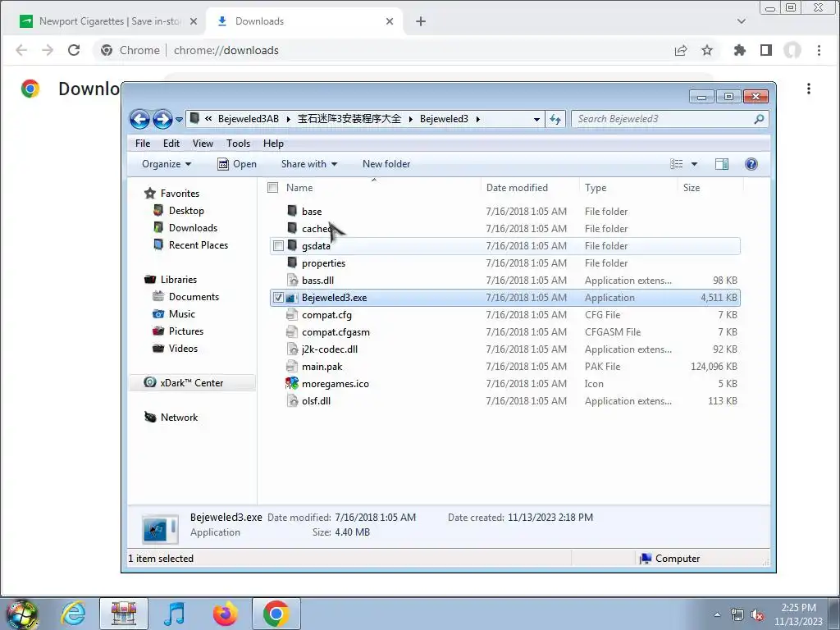
Task: Toggle the preview pane icon
Action: (x=722, y=164)
